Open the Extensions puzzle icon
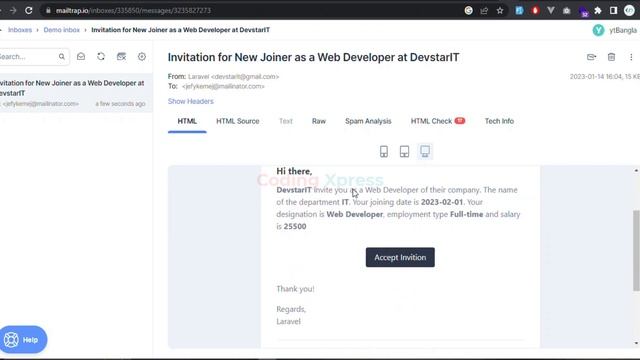This screenshot has height=360, width=640. (598, 11)
